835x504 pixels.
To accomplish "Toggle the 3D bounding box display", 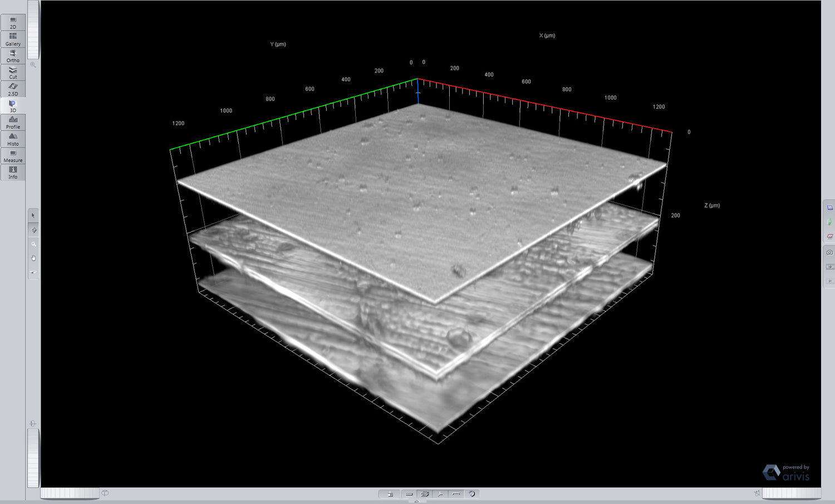I will [425, 494].
